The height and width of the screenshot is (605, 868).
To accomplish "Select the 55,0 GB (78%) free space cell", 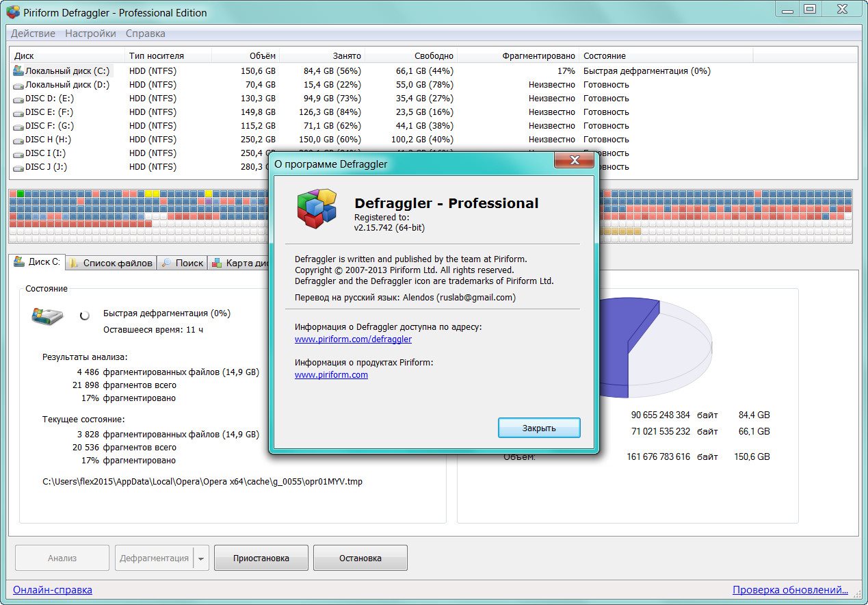I will pyautogui.click(x=425, y=85).
